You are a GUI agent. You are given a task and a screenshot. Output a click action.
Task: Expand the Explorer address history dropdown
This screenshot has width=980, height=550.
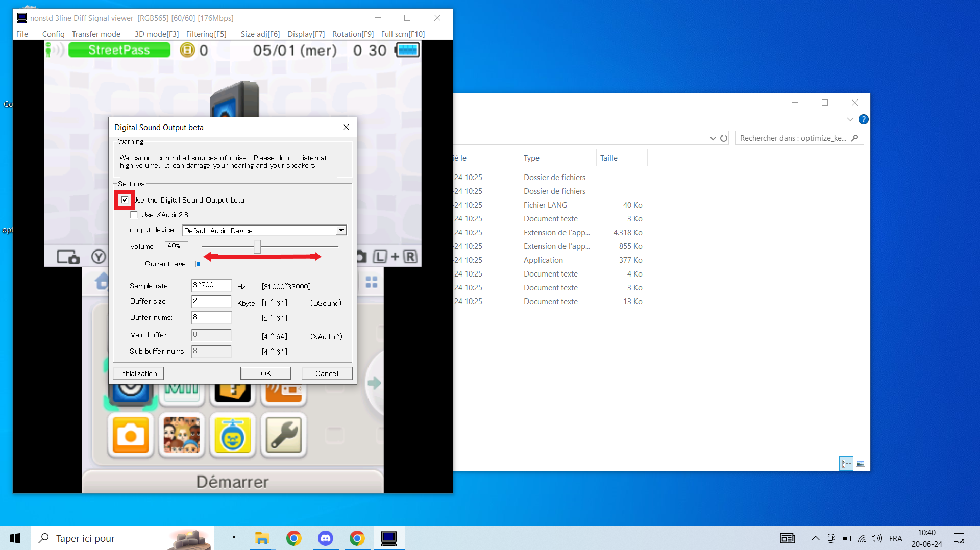pos(713,138)
